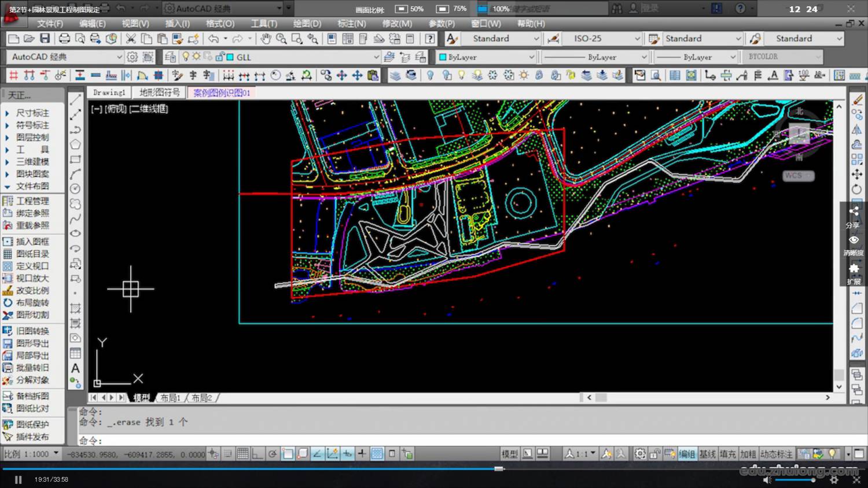Click the Rotate tool in modify toolbar
This screenshot has width=868, height=488.
coord(857,189)
